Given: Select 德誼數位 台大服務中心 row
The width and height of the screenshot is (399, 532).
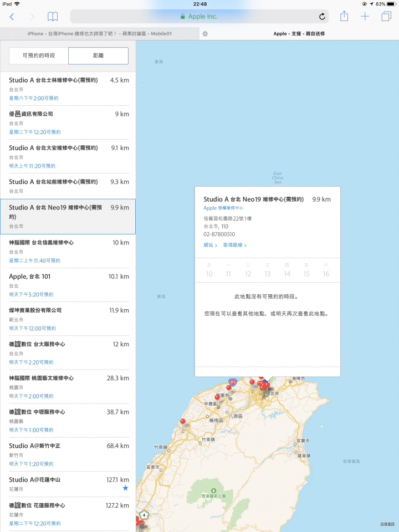Looking at the screenshot, I should click(x=68, y=353).
